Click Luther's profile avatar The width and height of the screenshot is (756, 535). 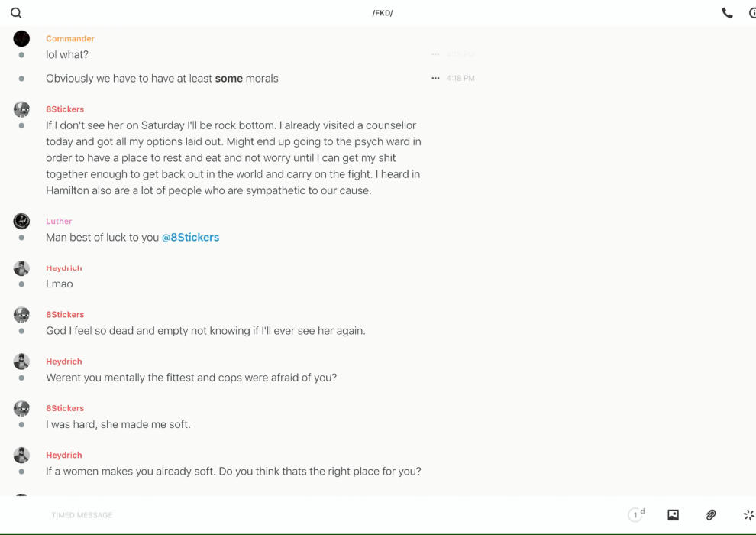(x=21, y=222)
